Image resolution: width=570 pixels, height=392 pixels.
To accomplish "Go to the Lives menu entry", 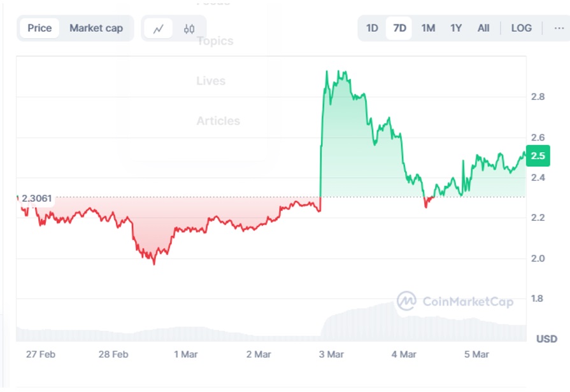I will [211, 81].
